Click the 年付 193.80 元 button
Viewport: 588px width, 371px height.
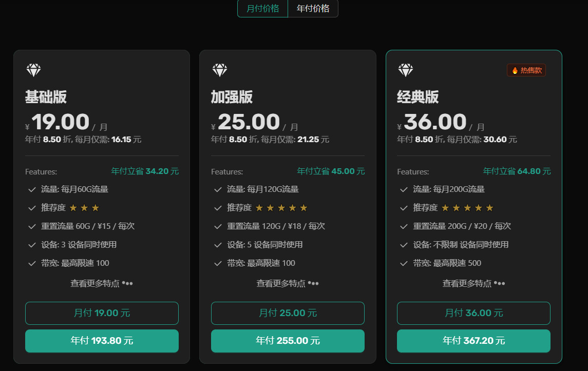tap(102, 341)
